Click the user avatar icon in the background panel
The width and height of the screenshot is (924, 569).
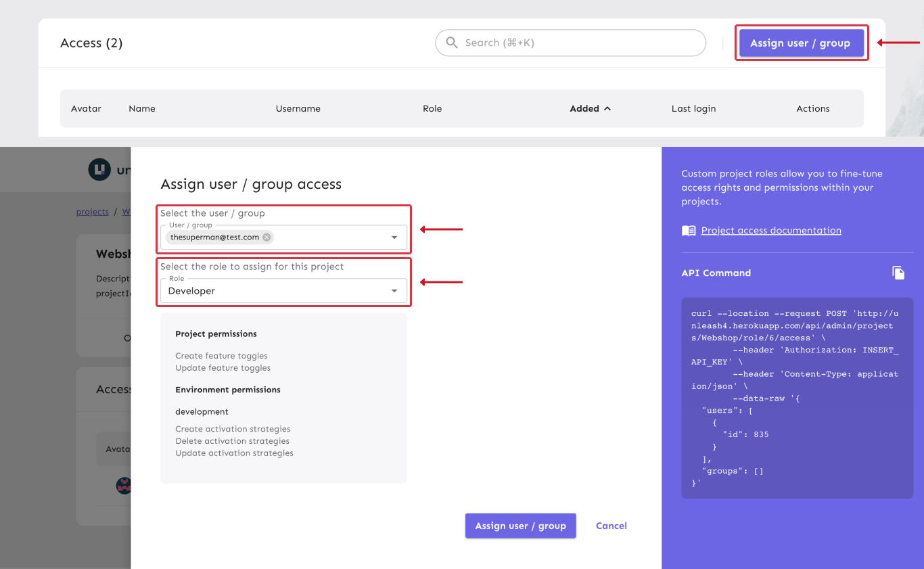tap(124, 486)
